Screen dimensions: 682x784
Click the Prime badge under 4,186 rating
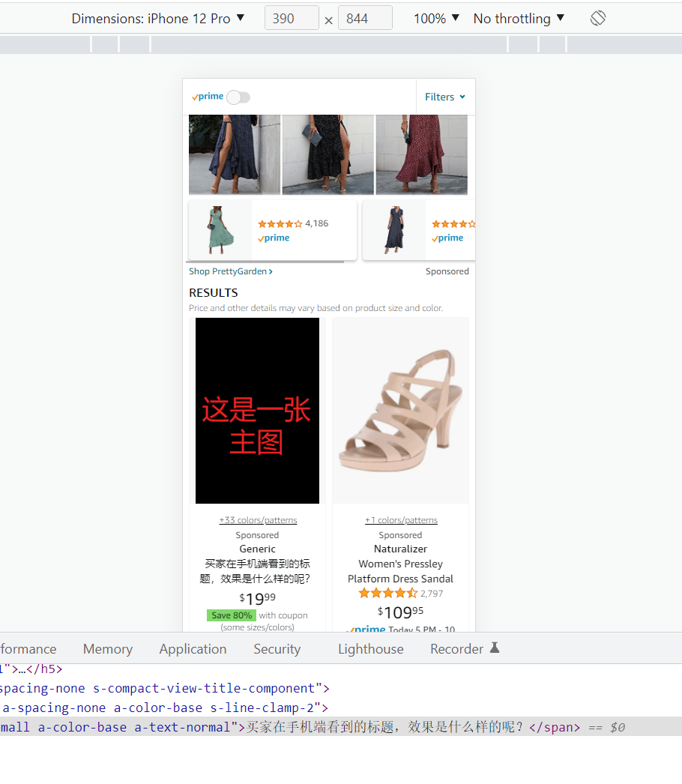[274, 238]
